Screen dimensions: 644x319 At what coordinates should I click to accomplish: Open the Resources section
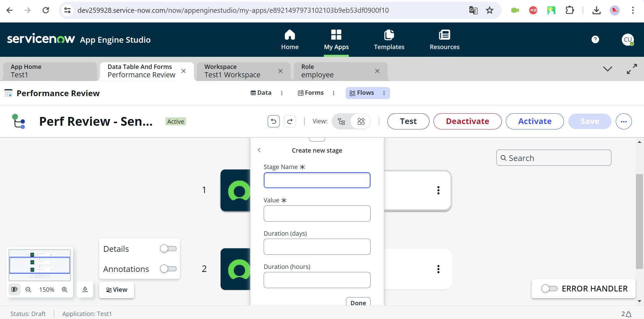(x=445, y=40)
